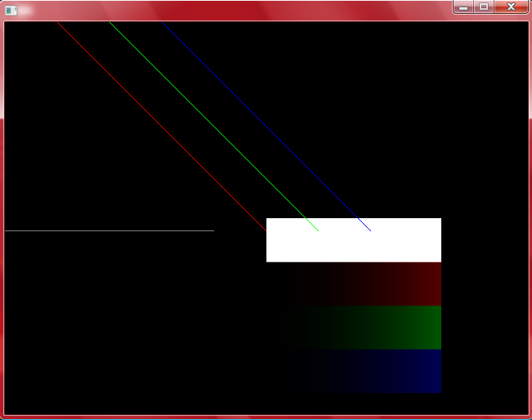Click the black canvas area below the horizontal line
The image size is (532, 420).
[123, 327]
